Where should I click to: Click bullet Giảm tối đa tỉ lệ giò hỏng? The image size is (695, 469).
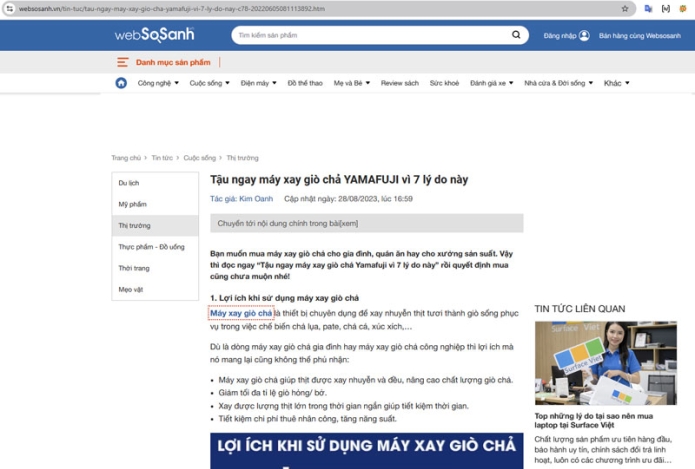coord(272,393)
